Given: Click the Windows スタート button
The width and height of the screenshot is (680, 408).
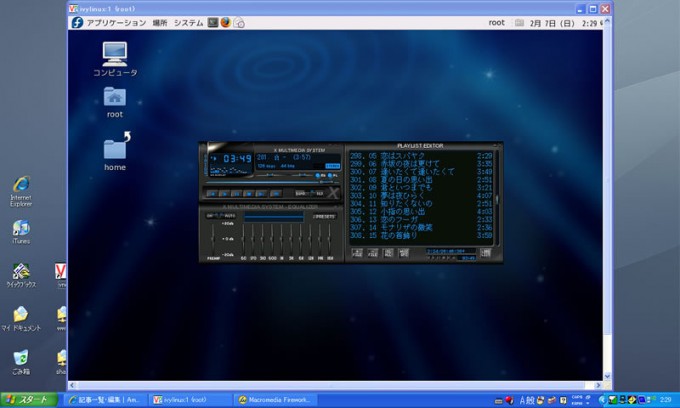Looking at the screenshot, I should click(29, 400).
